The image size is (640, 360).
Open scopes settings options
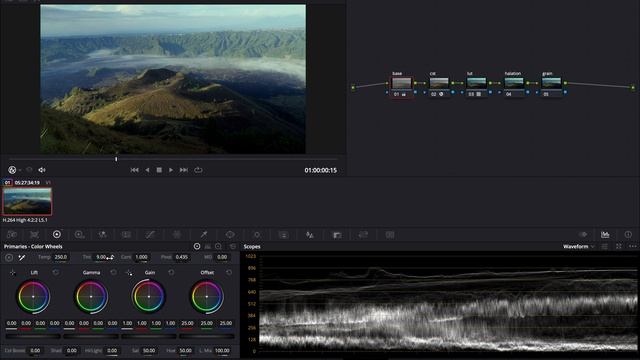click(x=605, y=246)
